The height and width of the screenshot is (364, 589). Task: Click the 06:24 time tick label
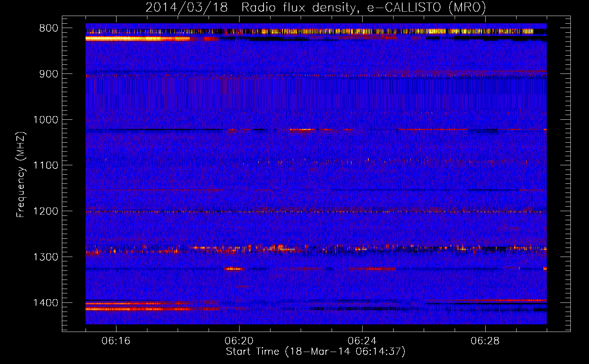tap(362, 341)
